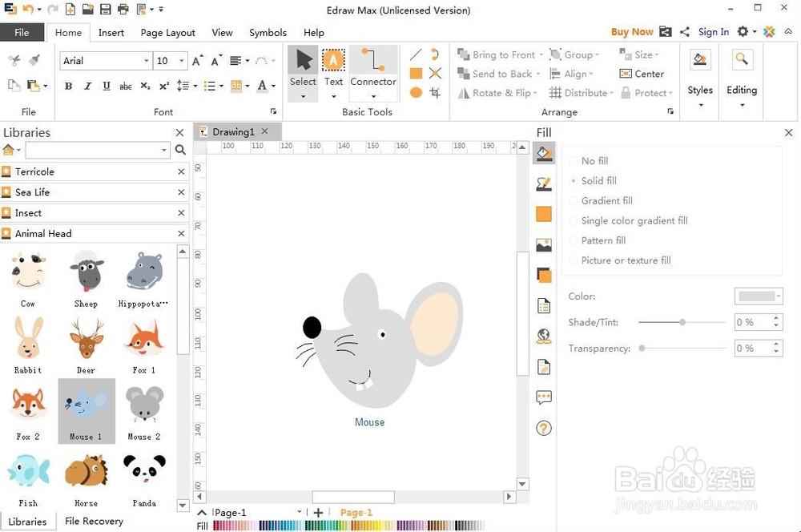Switch to the Page Layout ribbon tab

167,33
